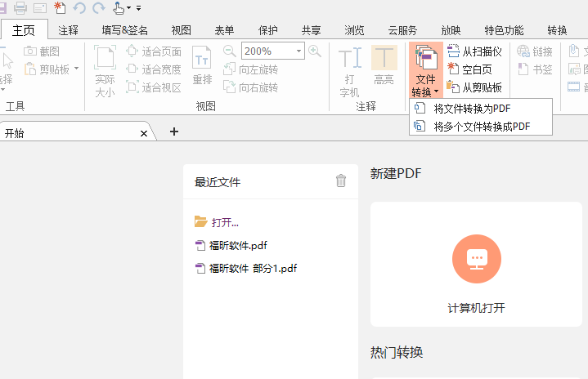Click the 文件转换 convert button
Image resolution: width=588 pixels, height=379 pixels.
[425, 70]
